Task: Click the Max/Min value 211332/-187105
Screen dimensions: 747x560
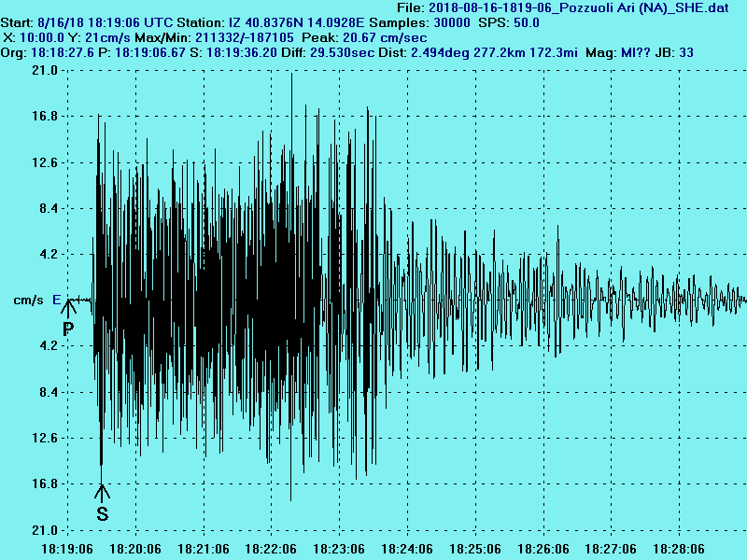Action: [x=245, y=37]
